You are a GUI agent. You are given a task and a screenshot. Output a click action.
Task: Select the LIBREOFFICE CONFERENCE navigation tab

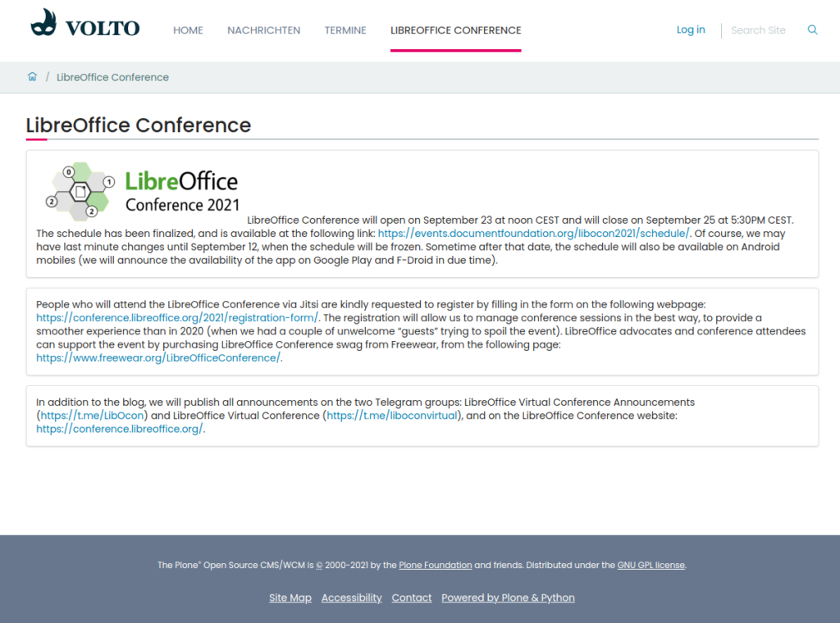[x=456, y=30]
